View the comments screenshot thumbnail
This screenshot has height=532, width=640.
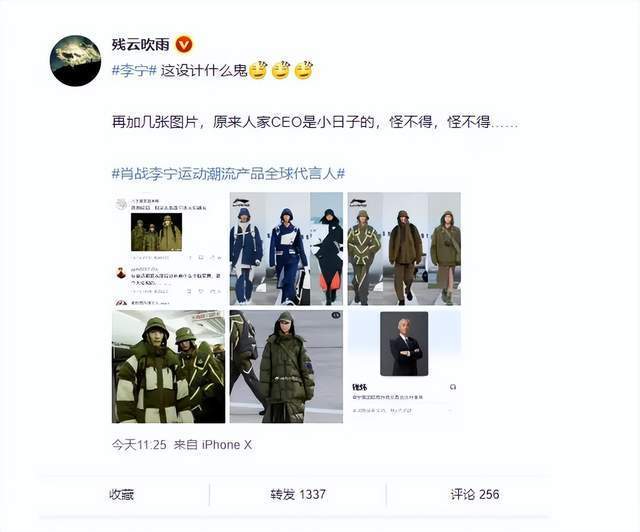pyautogui.click(x=169, y=249)
